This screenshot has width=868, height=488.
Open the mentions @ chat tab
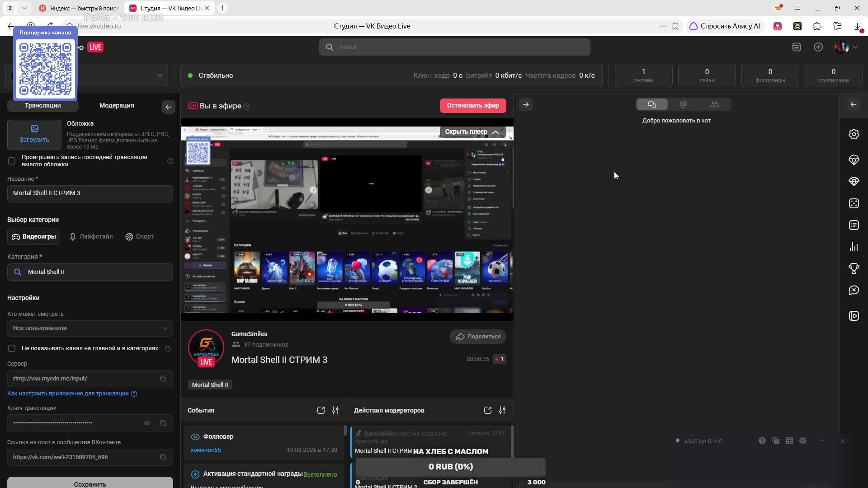[684, 104]
